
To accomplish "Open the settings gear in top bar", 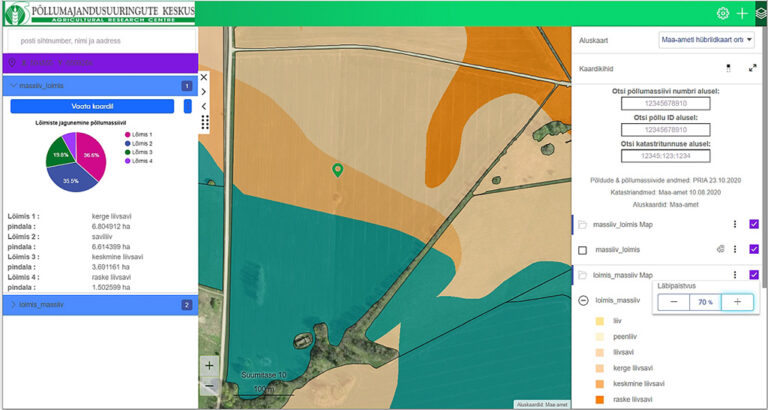I will pyautogui.click(x=723, y=13).
